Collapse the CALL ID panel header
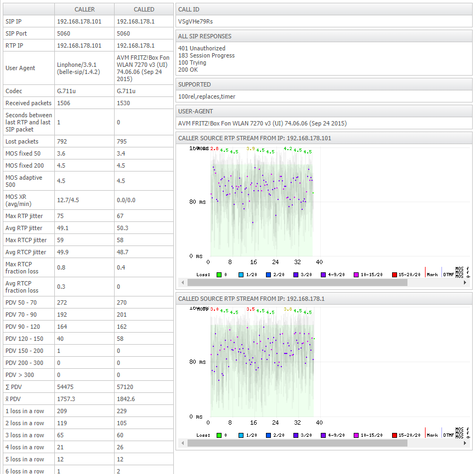Image resolution: width=476 pixels, height=474 pixels. [x=324, y=10]
